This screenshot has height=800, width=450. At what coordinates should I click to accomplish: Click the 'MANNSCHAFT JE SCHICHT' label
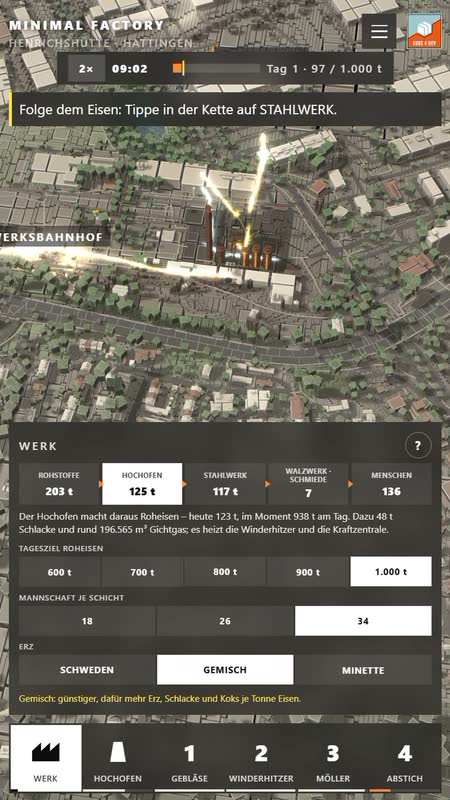[x=71, y=597]
